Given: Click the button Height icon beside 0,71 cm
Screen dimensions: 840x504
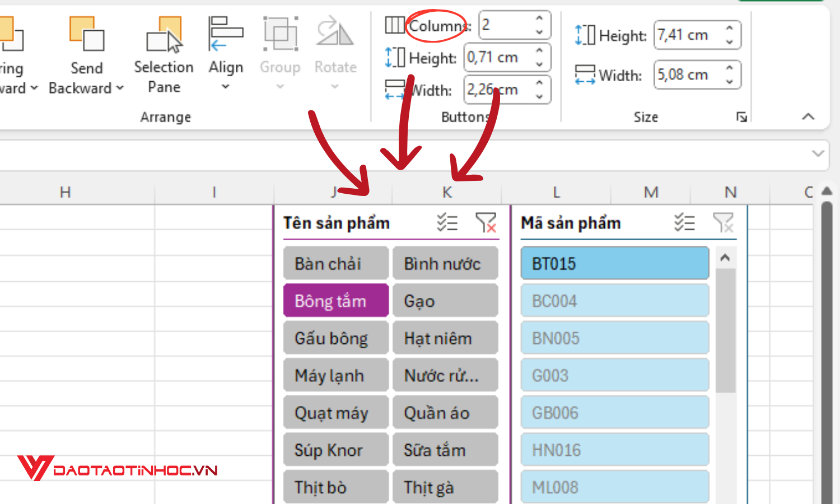Looking at the screenshot, I should [x=395, y=57].
